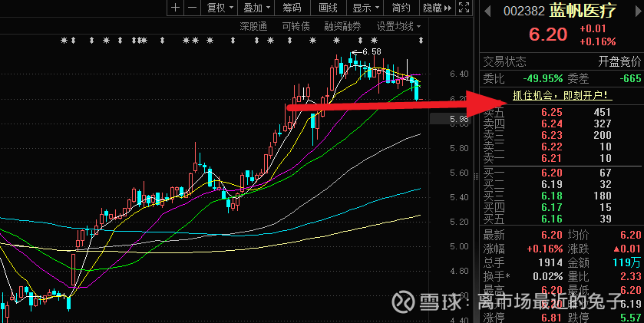Click the 换手 0.02% value

(x=548, y=276)
